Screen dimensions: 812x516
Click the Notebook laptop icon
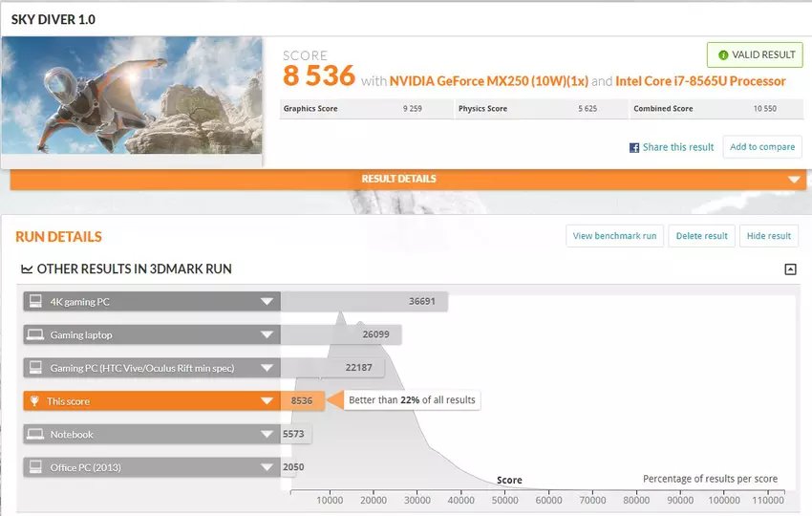pyautogui.click(x=36, y=435)
